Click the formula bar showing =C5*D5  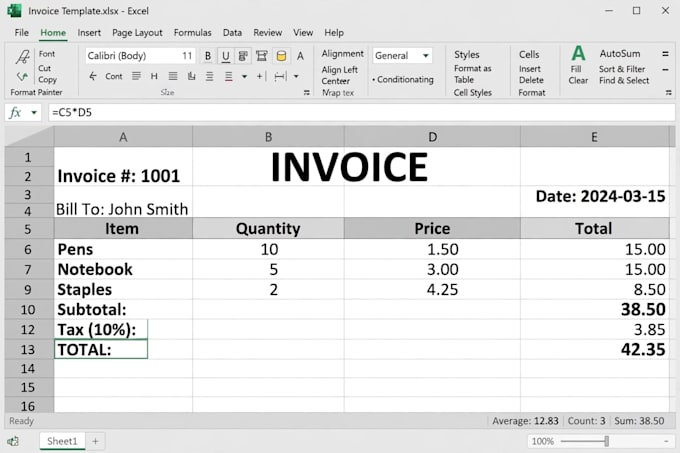point(362,113)
